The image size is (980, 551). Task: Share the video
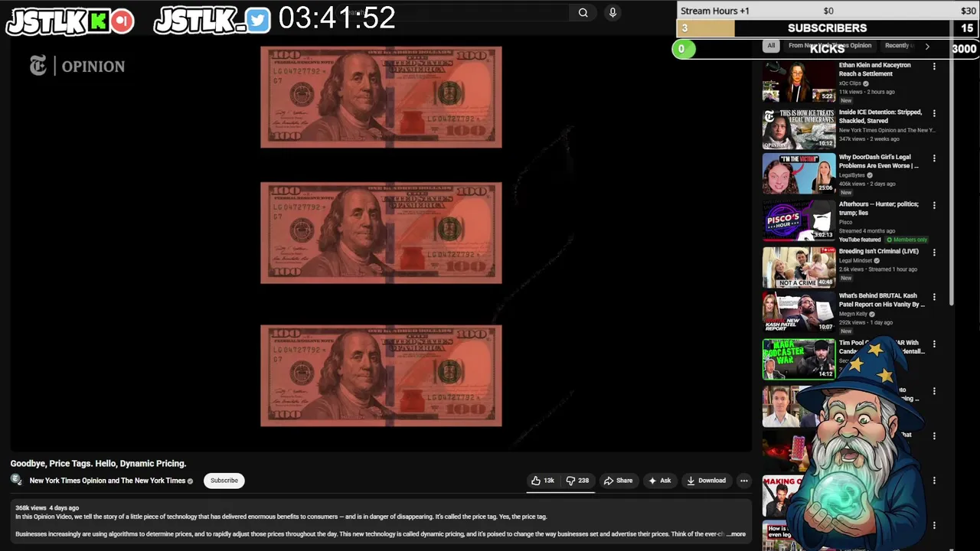[x=619, y=481]
